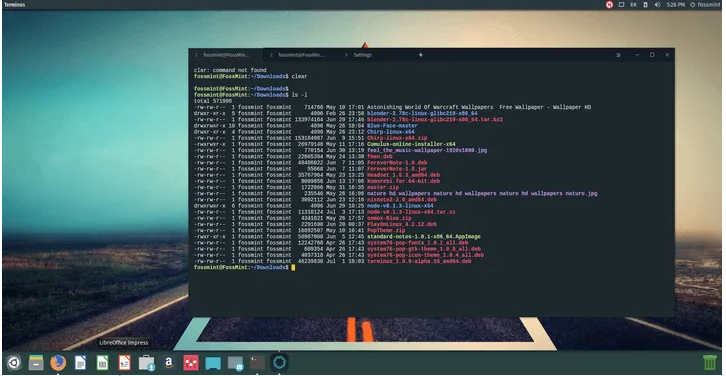Click the oomox-Blue.zip filename
The image size is (726, 376).
(x=389, y=218)
